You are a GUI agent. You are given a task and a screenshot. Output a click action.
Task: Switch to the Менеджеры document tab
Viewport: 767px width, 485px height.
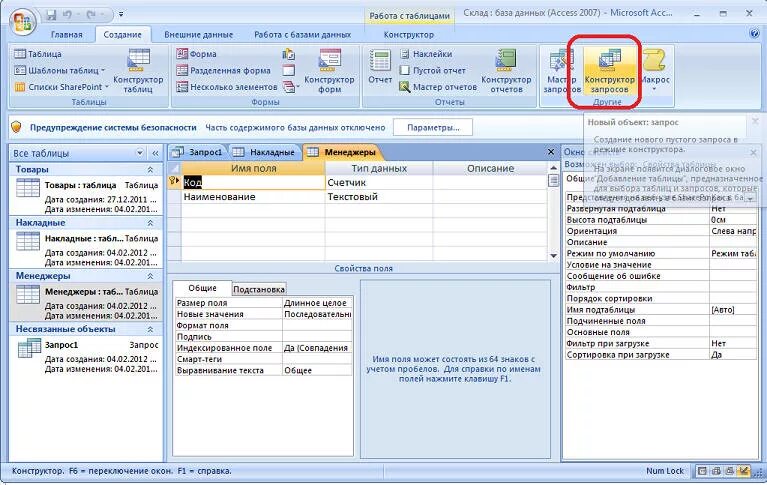(343, 152)
